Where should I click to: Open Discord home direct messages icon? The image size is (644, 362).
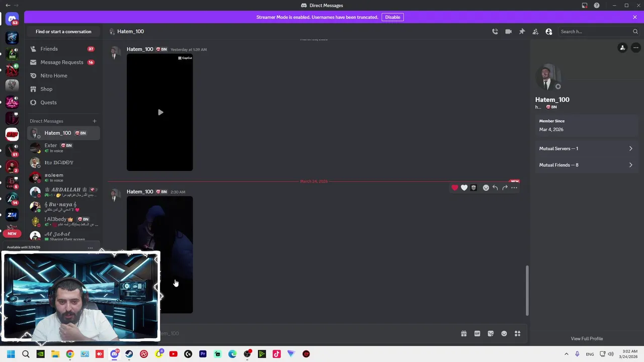tap(12, 19)
